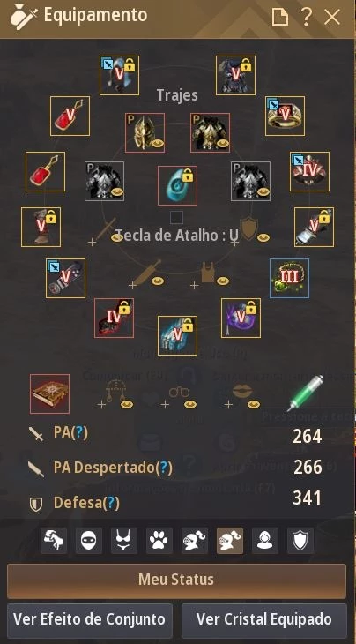Image resolution: width=356 pixels, height=644 pixels.
Task: Click the purple glove item marked V
Action: pyautogui.click(x=241, y=318)
